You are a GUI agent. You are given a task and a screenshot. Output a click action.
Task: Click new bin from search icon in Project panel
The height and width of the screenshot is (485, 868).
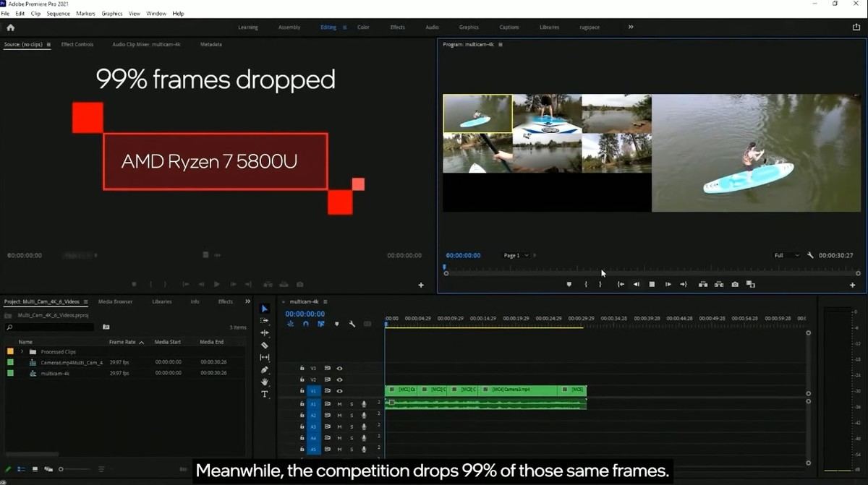pos(106,327)
